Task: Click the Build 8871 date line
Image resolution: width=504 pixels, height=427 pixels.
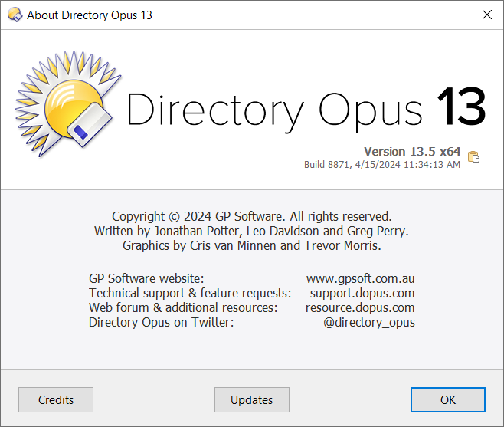Action: point(382,164)
